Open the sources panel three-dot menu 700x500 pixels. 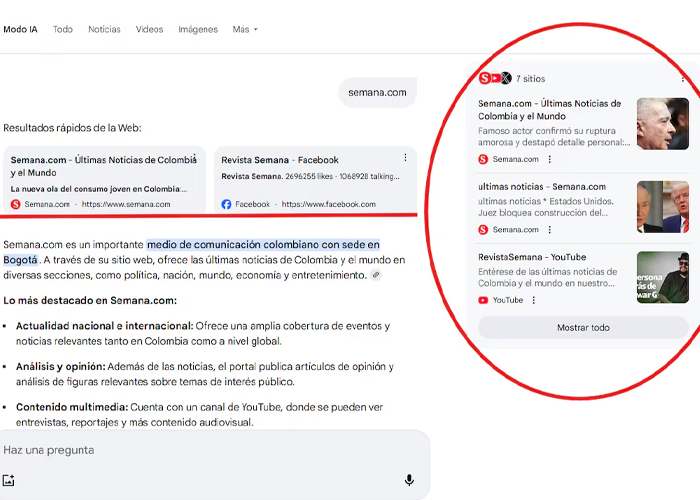683,79
